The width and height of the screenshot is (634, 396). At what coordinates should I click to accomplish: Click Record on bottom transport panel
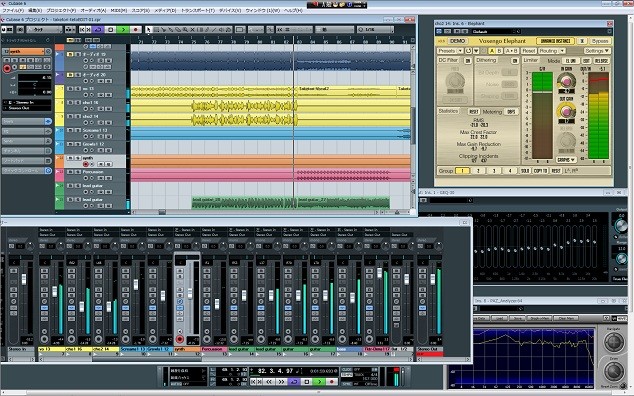pyautogui.click(x=332, y=382)
